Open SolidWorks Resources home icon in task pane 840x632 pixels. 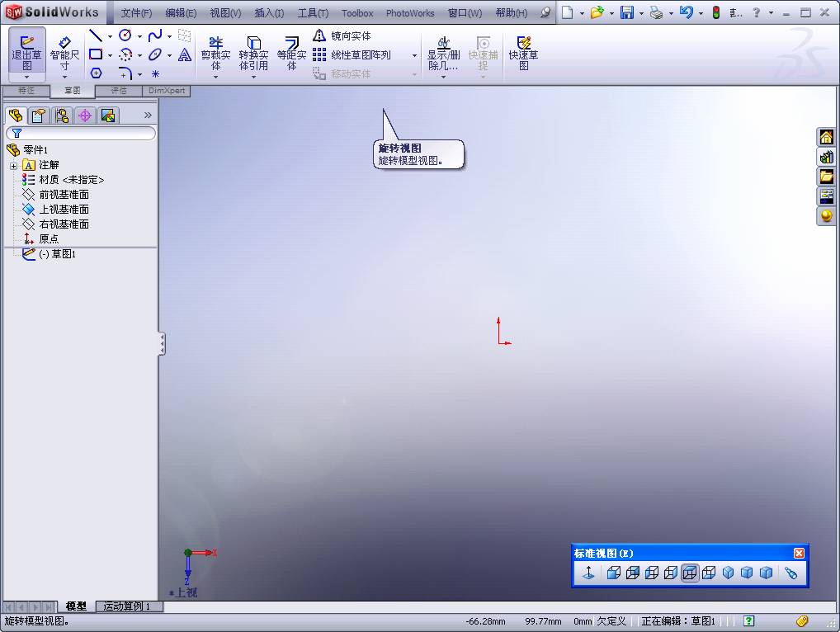pyautogui.click(x=826, y=137)
